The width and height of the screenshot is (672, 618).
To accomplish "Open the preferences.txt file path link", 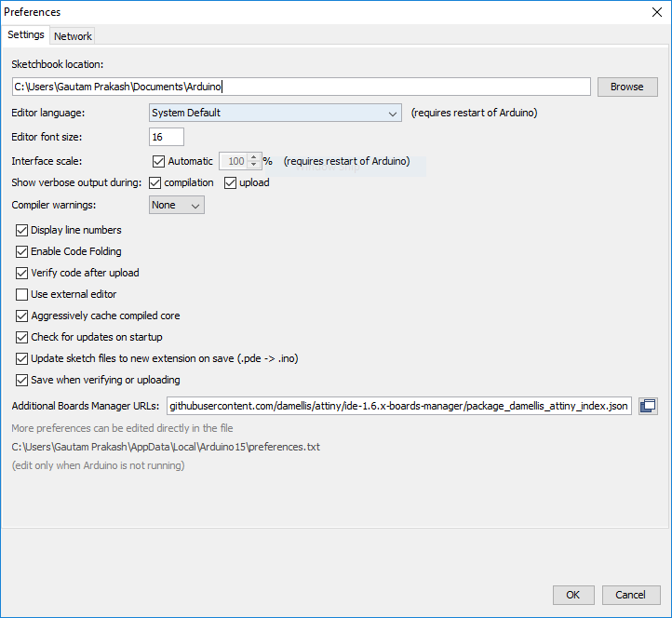I will point(166,447).
